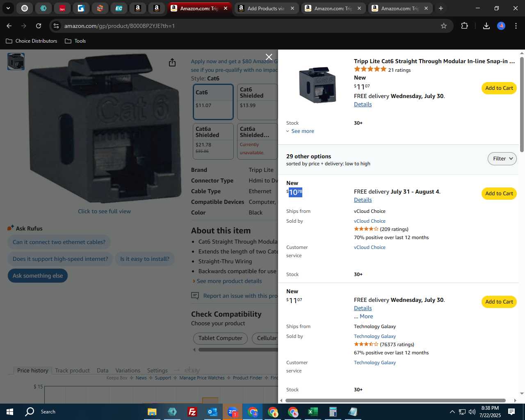Close the other sellers side panel
525x420 pixels.
[x=269, y=57]
